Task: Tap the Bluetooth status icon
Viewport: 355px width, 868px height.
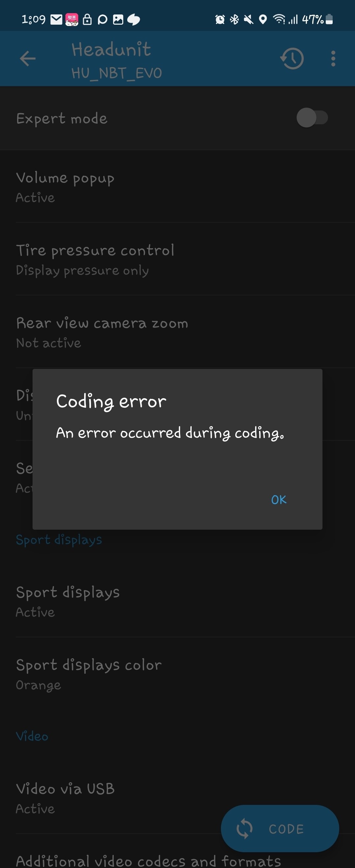Action: (x=234, y=19)
